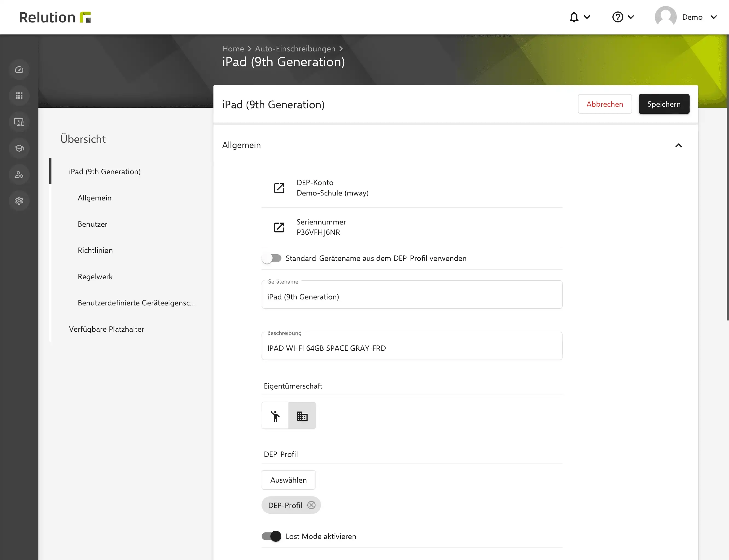This screenshot has height=560, width=729.
Task: Click the Eigentümerschaft label
Action: (293, 386)
